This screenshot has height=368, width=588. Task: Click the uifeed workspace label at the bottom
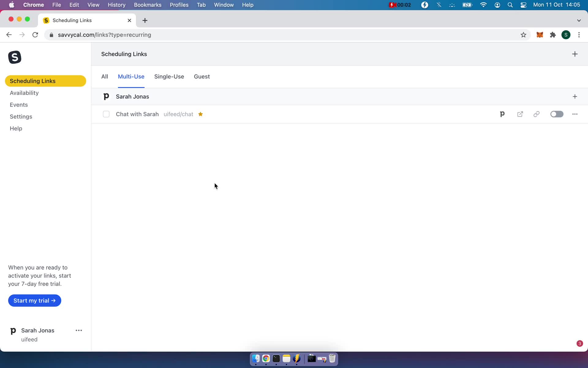29,339
